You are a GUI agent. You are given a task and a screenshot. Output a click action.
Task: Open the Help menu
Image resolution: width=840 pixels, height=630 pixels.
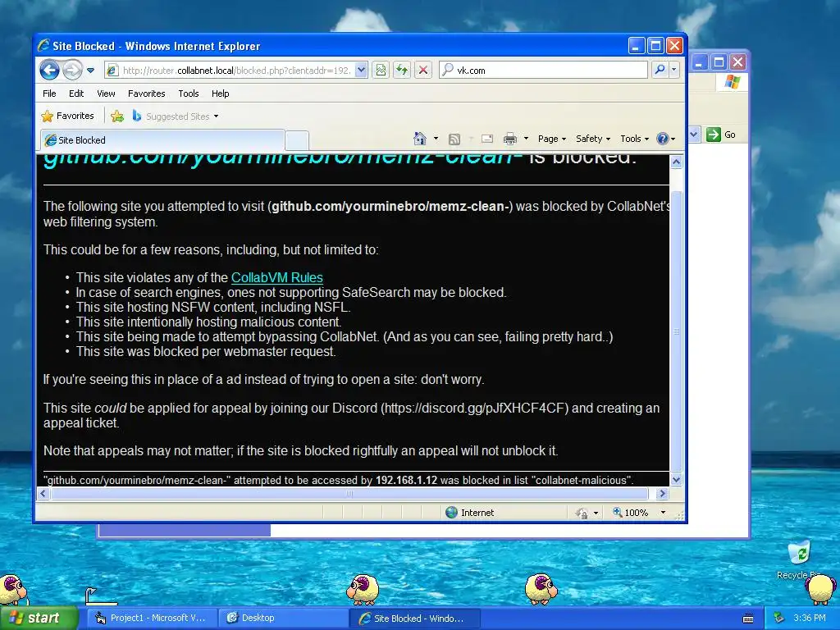point(220,94)
